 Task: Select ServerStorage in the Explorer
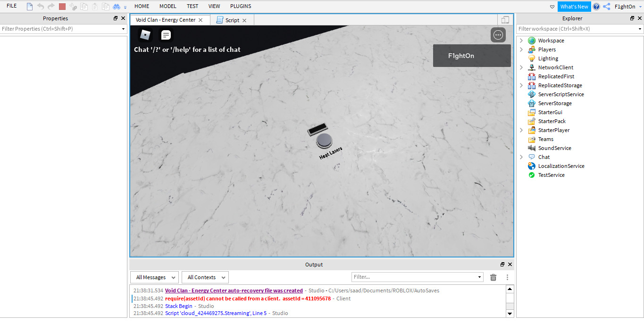tap(554, 103)
